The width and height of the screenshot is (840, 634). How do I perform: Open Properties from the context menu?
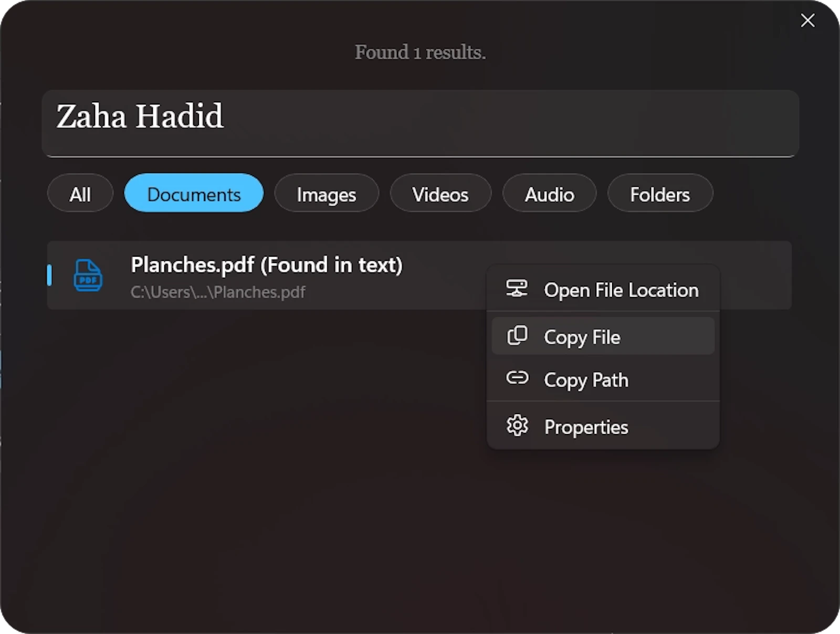[603, 427]
